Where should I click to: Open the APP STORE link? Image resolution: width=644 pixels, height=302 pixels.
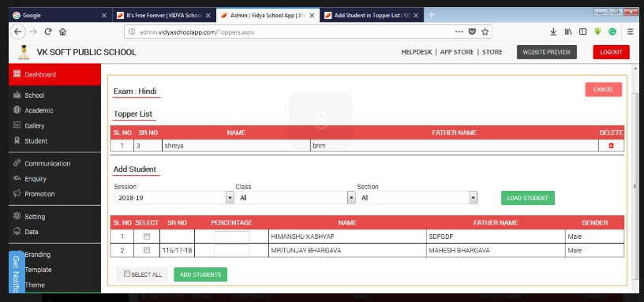tap(457, 52)
